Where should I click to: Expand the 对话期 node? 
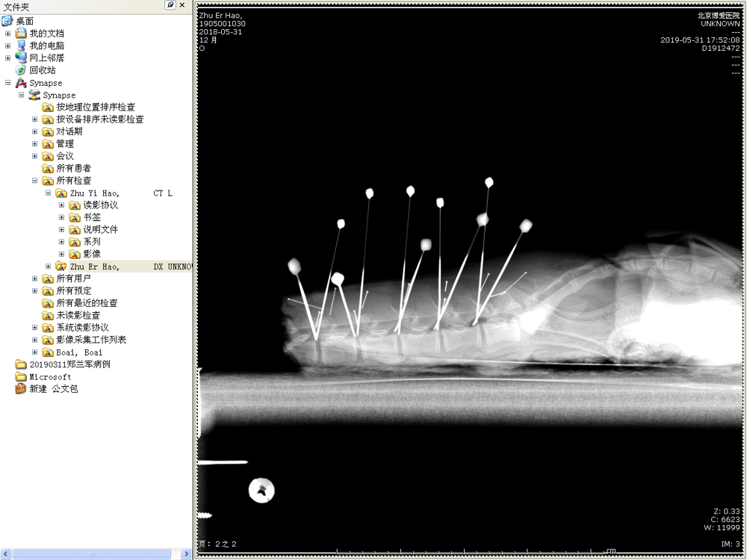point(34,131)
